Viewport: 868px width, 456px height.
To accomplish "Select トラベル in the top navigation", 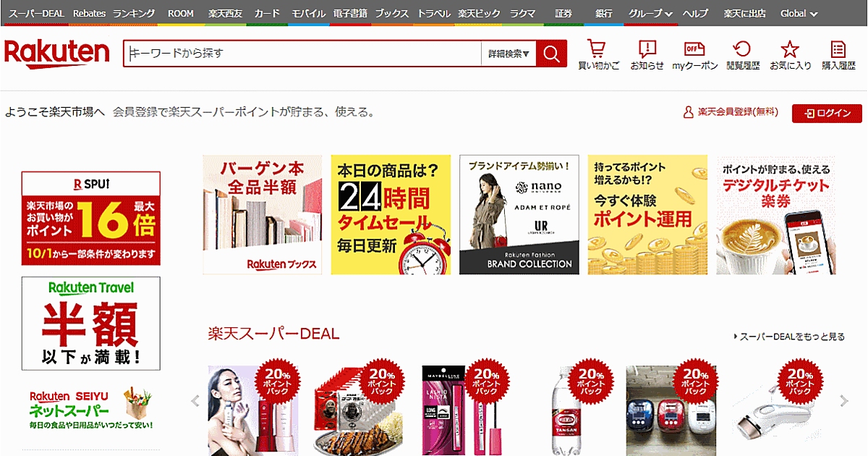I will point(433,14).
